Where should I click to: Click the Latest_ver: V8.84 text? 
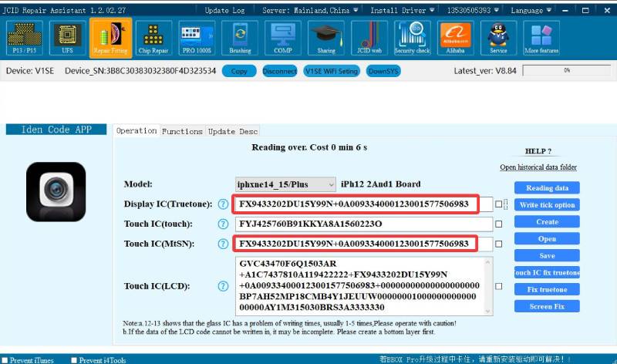[485, 71]
